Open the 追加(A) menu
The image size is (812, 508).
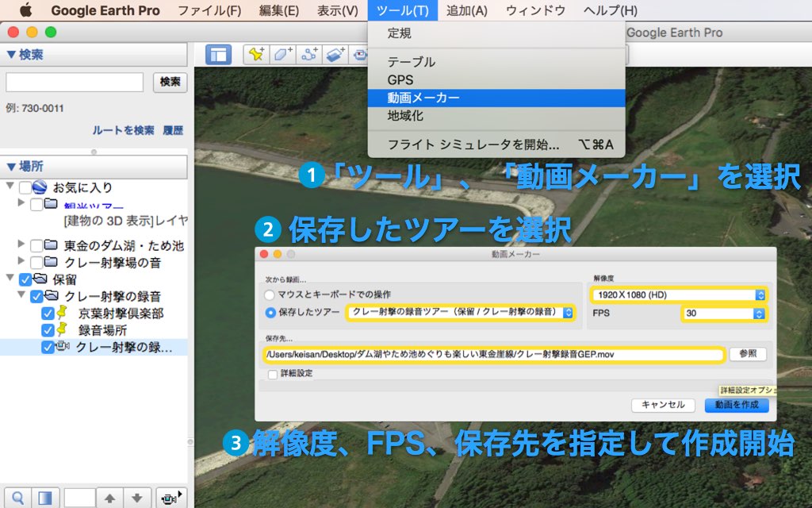(466, 10)
